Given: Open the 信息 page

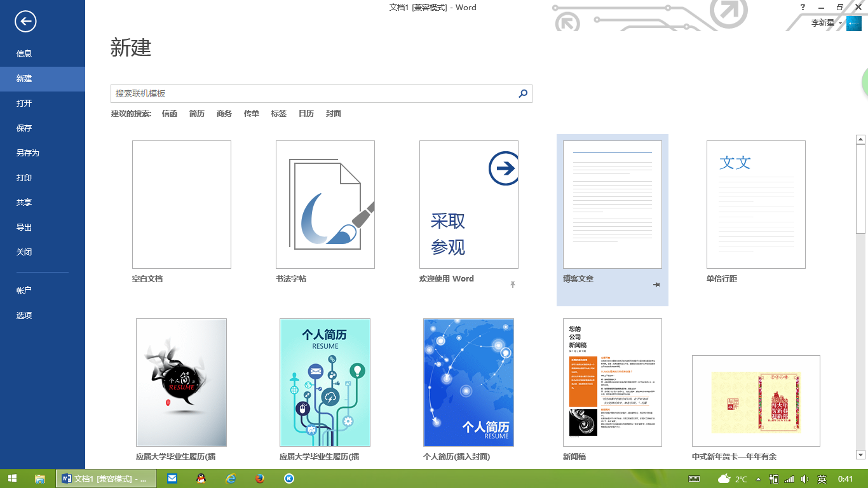Looking at the screenshot, I should [x=43, y=54].
